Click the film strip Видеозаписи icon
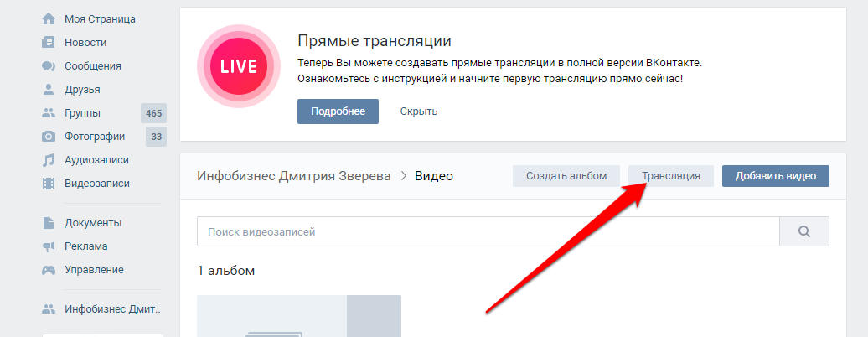Viewport: 868px width, 337px height. point(49,183)
